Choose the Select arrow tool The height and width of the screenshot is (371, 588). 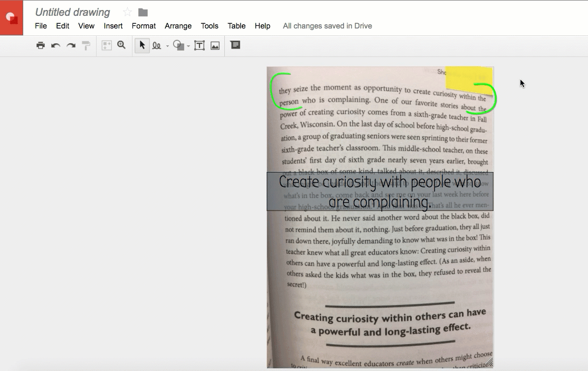pyautogui.click(x=142, y=45)
